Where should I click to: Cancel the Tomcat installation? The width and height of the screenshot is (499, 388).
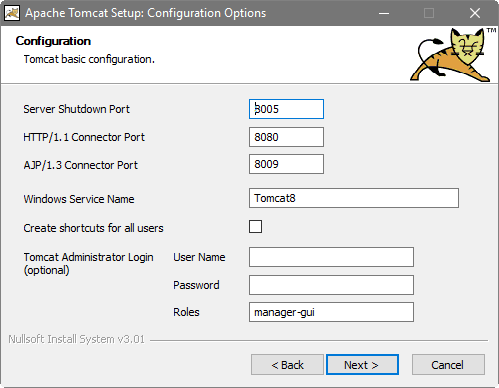[x=448, y=365]
